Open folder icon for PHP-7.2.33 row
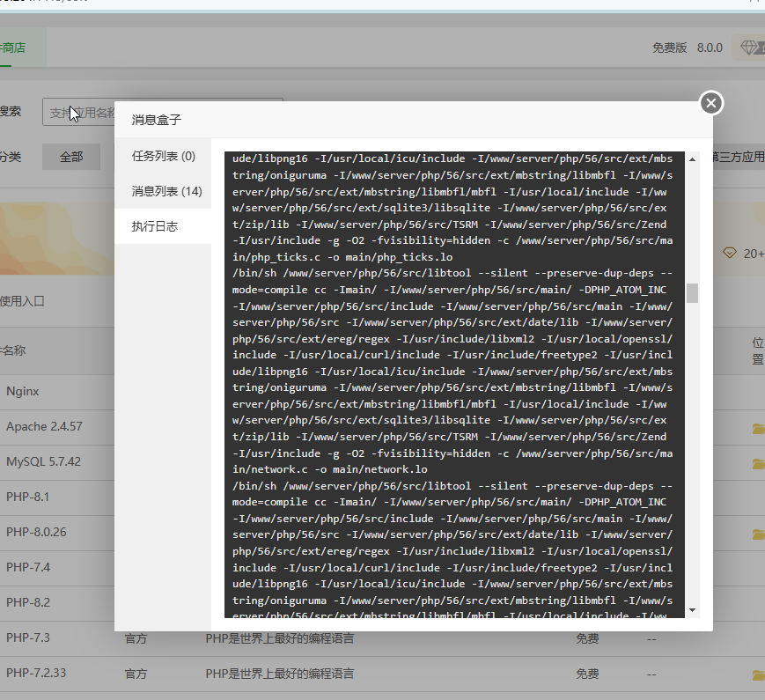765x700 pixels. [758, 675]
